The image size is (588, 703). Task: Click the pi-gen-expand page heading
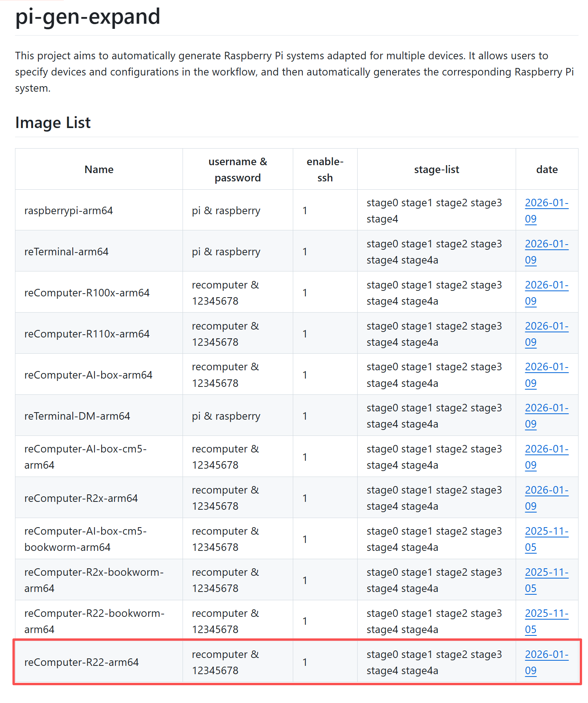[x=88, y=17]
